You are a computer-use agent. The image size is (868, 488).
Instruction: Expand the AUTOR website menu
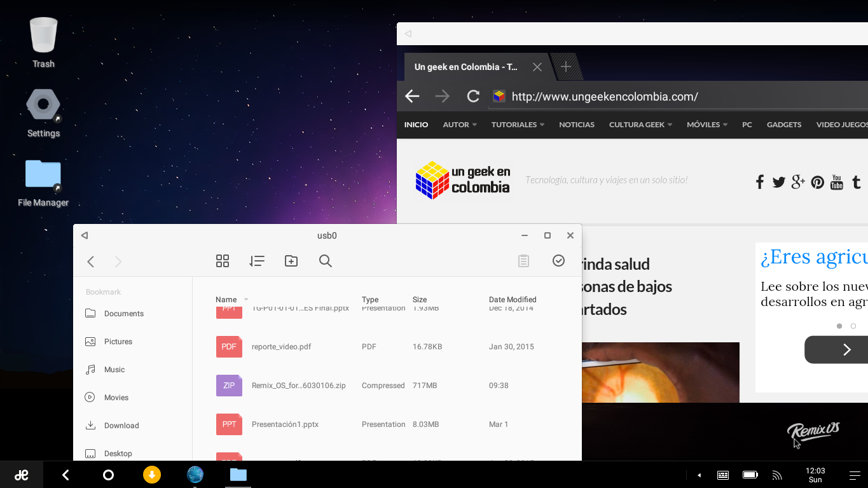[x=460, y=125]
